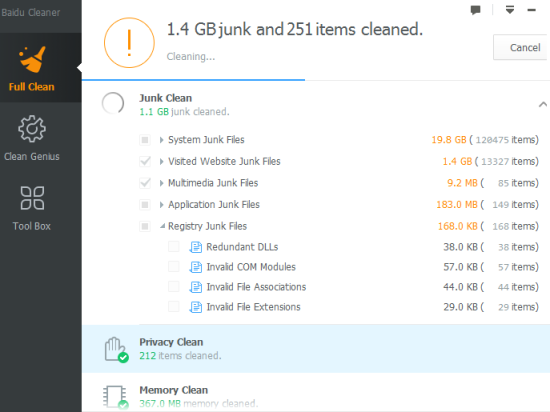Image resolution: width=550 pixels, height=412 pixels.
Task: Click the Privacy Clean hand icon
Action: coord(116,350)
